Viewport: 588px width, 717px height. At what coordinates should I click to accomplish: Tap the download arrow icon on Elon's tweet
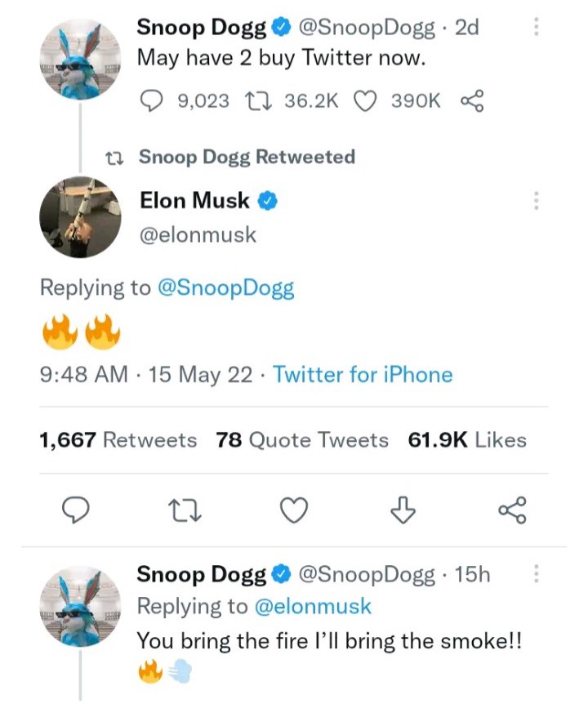tap(402, 510)
